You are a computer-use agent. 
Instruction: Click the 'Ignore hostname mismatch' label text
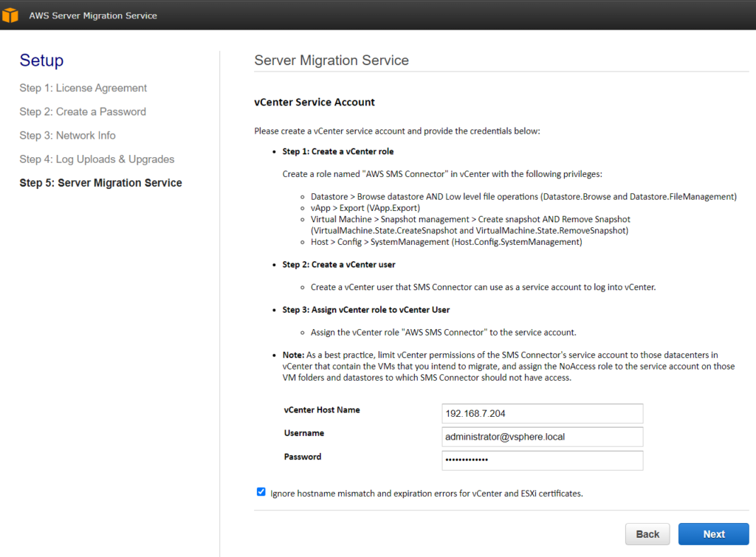click(427, 494)
